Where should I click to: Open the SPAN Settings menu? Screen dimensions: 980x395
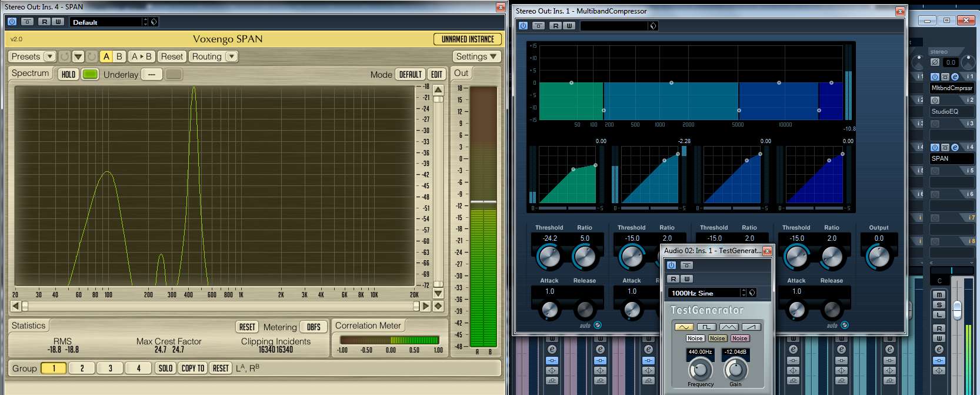point(476,57)
